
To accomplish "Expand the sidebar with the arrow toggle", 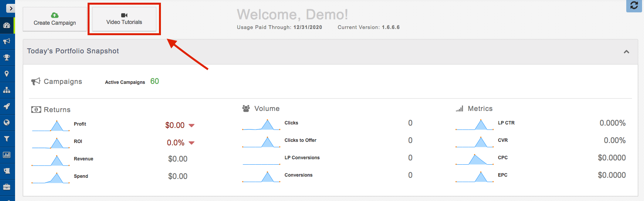I will point(11,9).
